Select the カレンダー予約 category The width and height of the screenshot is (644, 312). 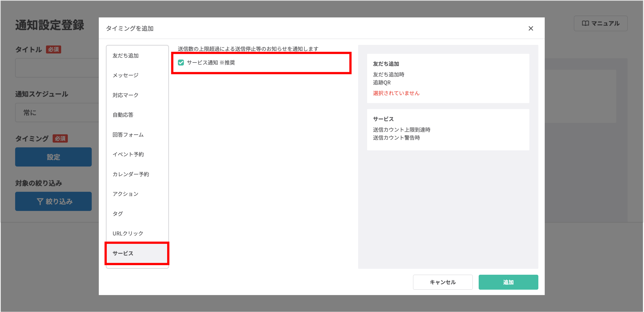click(x=137, y=174)
